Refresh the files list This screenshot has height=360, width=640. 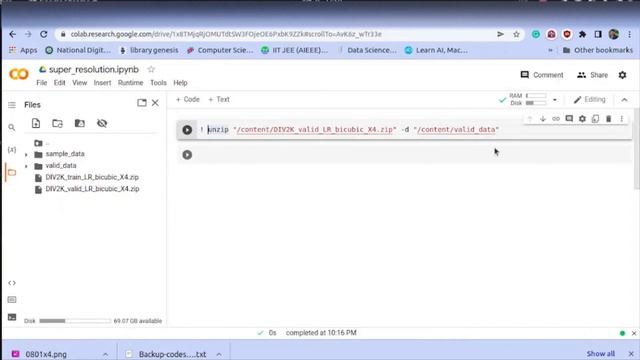(58, 123)
